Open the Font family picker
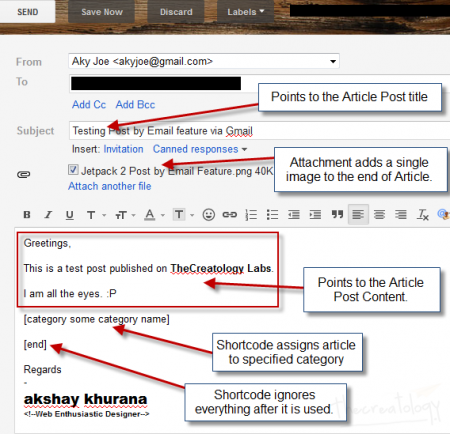Screen dimensions: 450x434 click(x=91, y=215)
